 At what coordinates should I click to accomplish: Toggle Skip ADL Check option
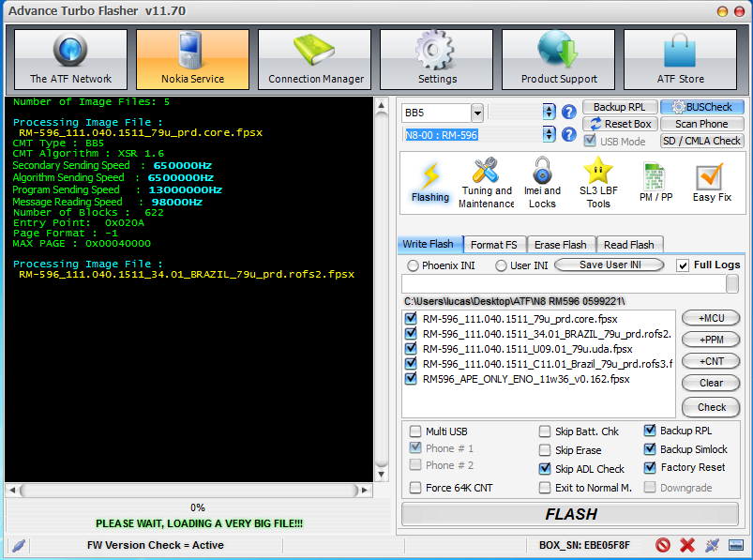[545, 469]
